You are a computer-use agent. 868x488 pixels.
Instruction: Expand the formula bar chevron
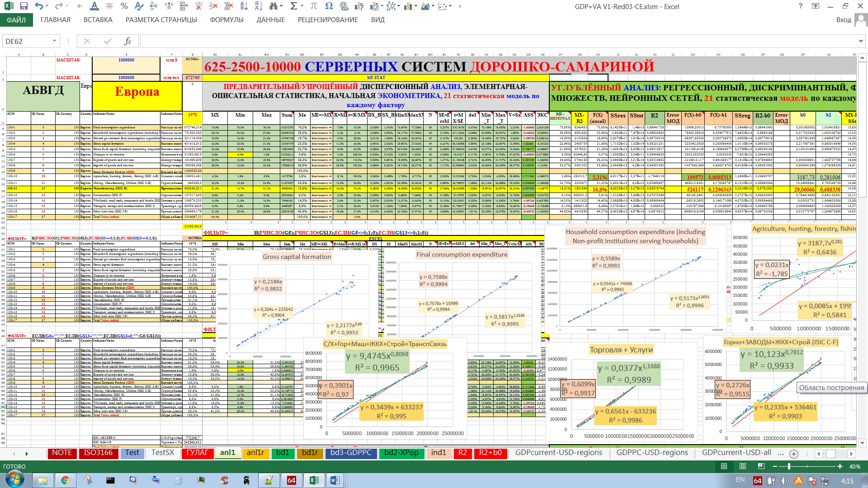tap(860, 41)
